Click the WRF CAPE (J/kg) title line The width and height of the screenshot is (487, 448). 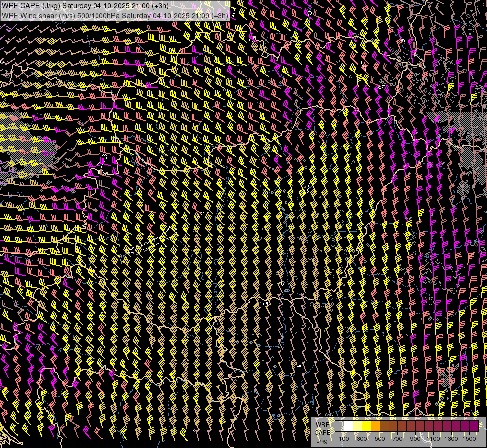pyautogui.click(x=85, y=6)
